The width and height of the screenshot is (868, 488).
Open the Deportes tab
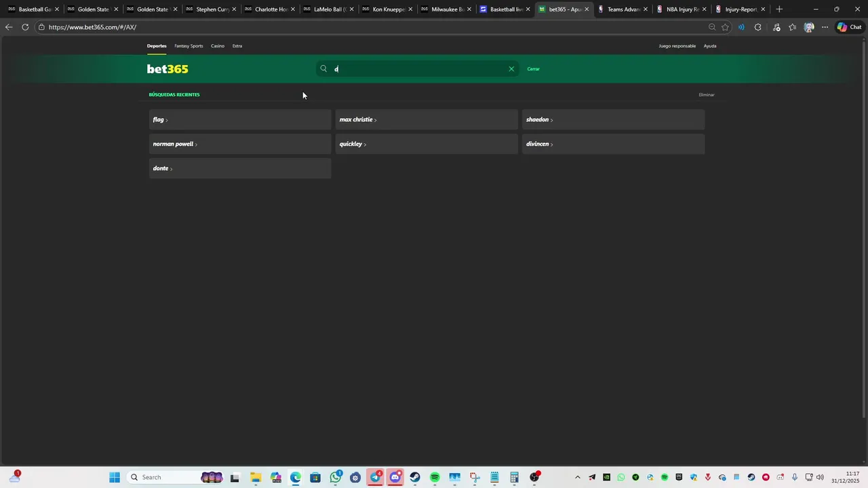(x=157, y=46)
